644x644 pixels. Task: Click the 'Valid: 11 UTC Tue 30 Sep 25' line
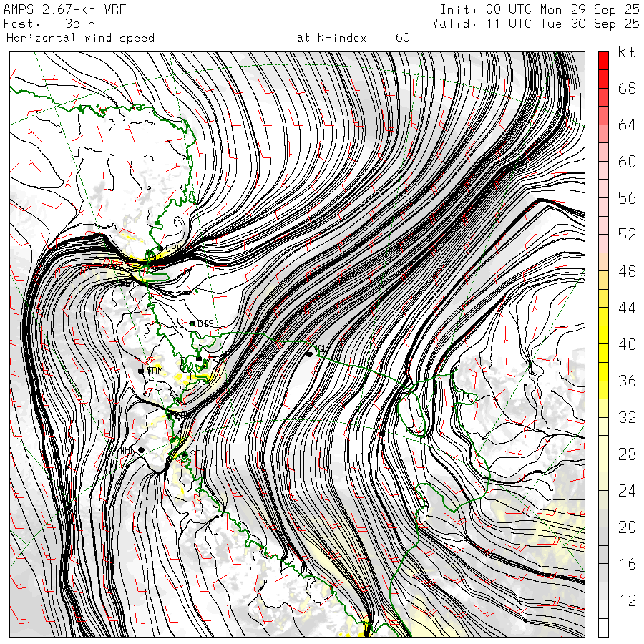[x=536, y=24]
